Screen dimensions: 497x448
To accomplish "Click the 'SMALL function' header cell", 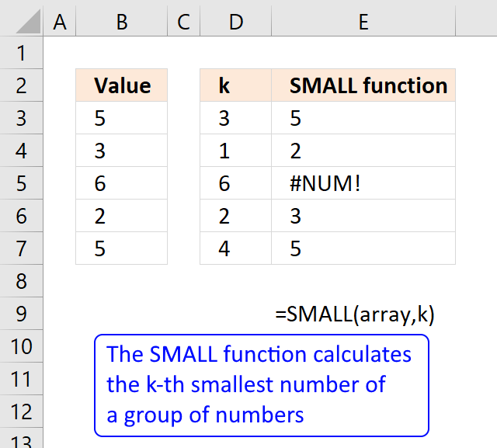I will [363, 85].
